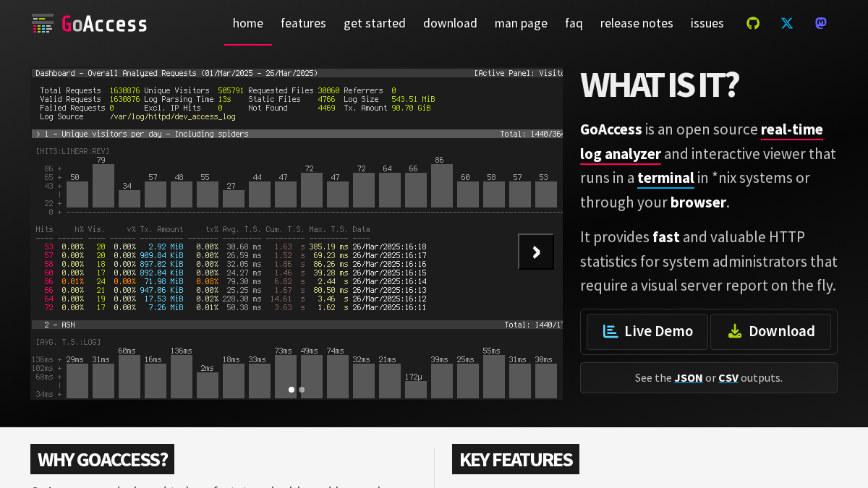
Task: Click the bold word browser
Action: 698,202
